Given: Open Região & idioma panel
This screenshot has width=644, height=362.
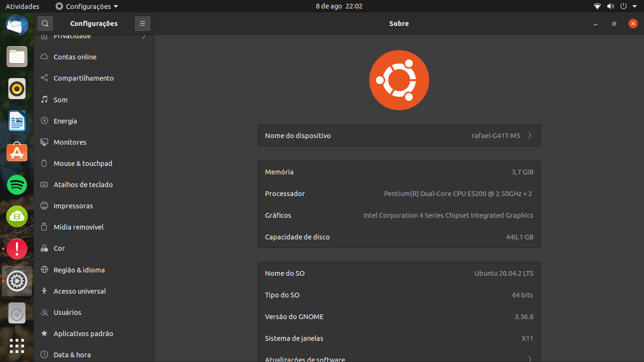Looking at the screenshot, I should click(94, 270).
